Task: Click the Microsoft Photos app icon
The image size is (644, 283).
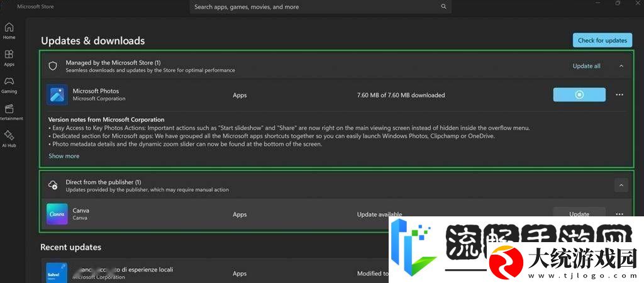Action: [57, 94]
